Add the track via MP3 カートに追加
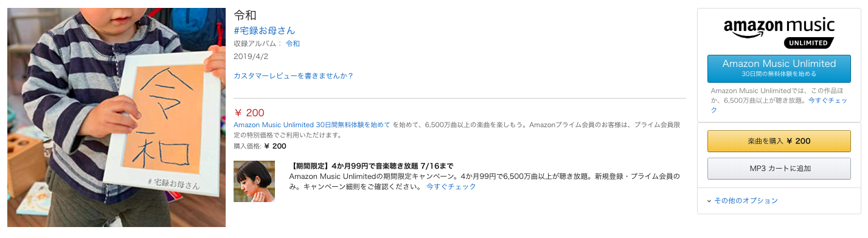Image resolution: width=868 pixels, height=238 pixels. click(x=779, y=169)
